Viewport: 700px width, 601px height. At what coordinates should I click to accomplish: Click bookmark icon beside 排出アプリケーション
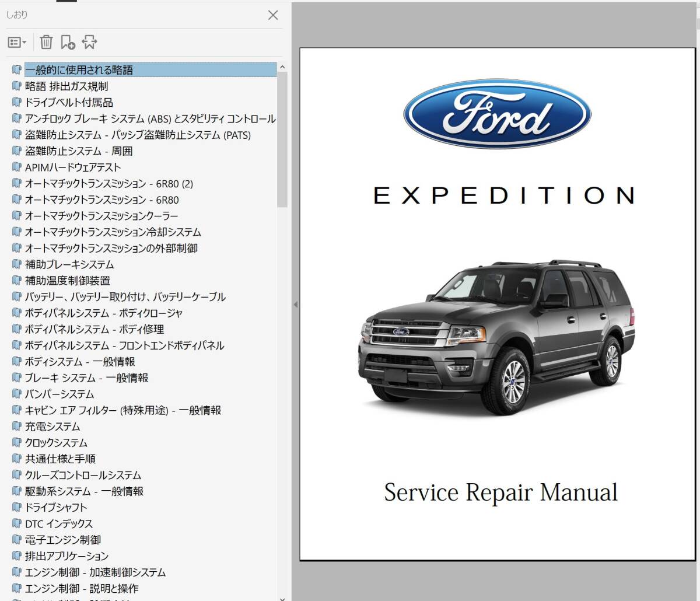(16, 556)
